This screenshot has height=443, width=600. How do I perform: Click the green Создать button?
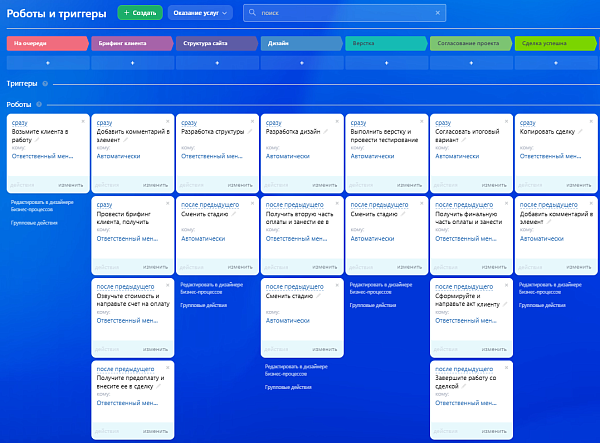[140, 13]
